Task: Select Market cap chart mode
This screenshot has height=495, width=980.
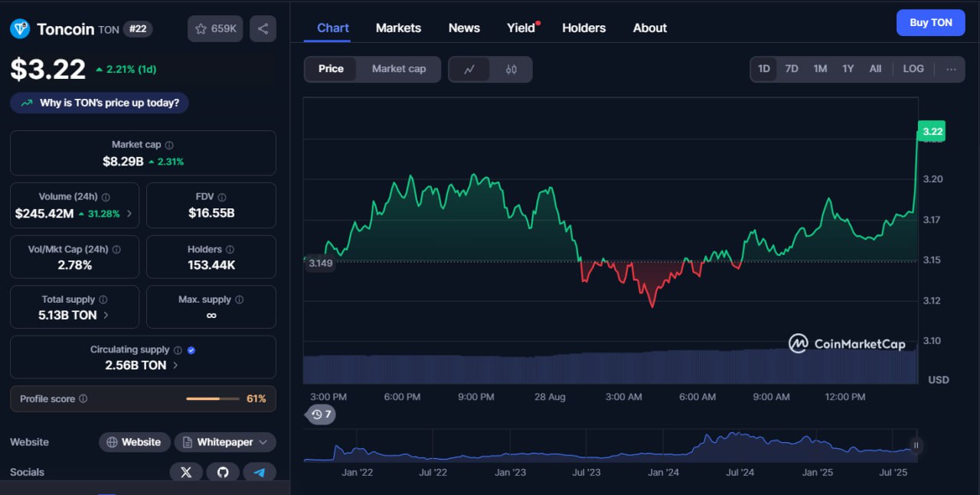Action: [399, 69]
